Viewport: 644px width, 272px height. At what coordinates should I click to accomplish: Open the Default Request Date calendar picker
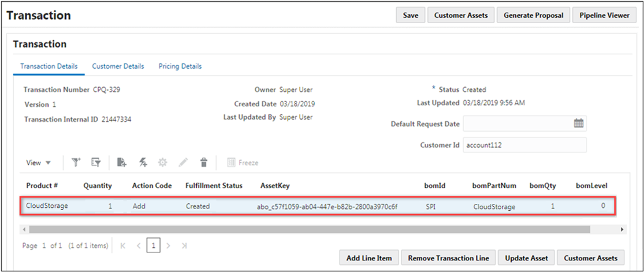[578, 124]
